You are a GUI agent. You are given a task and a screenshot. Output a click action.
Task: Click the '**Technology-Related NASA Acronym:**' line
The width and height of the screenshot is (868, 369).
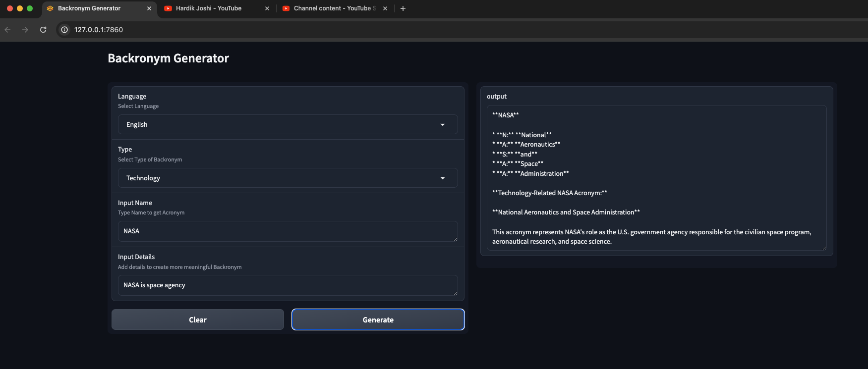tap(550, 193)
